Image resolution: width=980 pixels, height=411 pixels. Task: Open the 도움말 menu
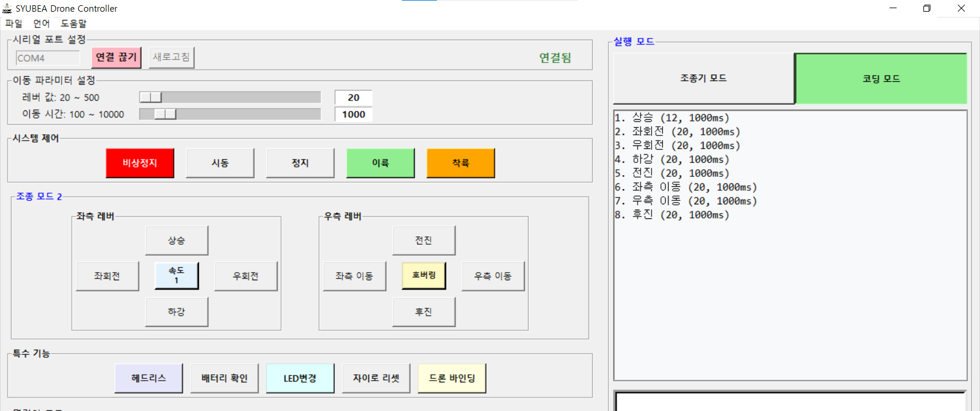[x=73, y=23]
